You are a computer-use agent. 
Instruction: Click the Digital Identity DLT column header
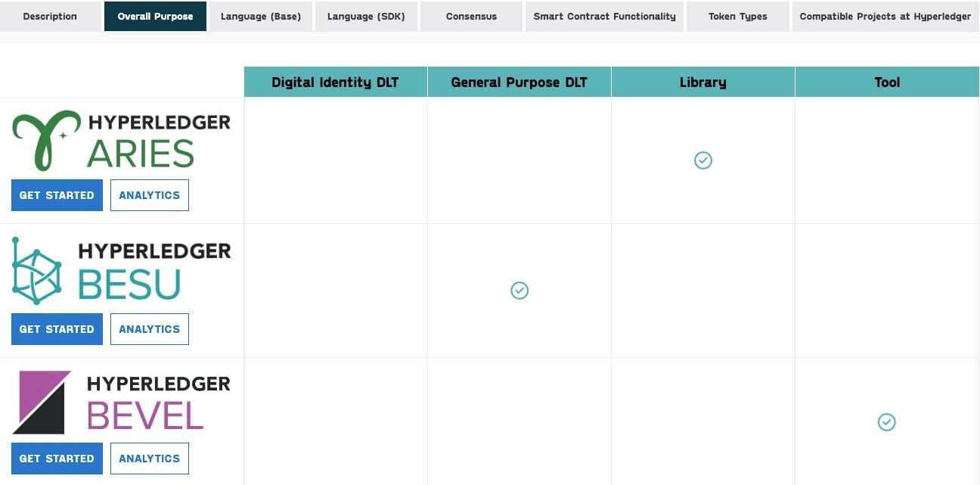pos(336,82)
